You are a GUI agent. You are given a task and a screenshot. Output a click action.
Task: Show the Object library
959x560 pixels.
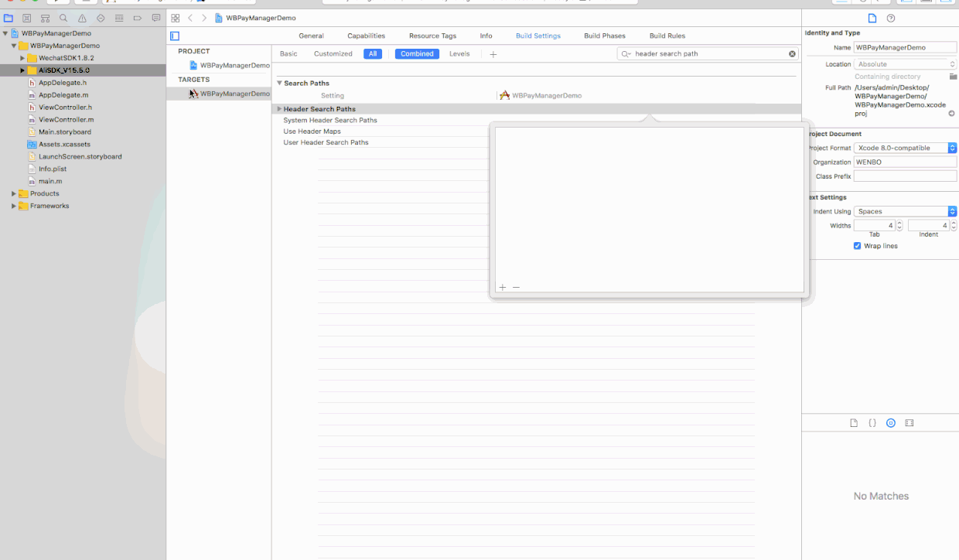[891, 423]
